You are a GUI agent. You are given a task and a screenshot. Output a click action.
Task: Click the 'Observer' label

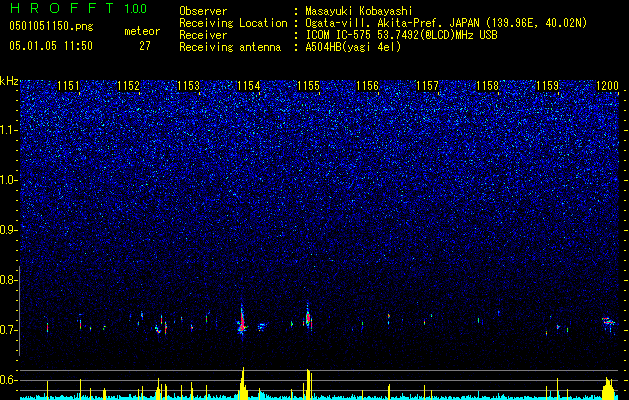[203, 11]
